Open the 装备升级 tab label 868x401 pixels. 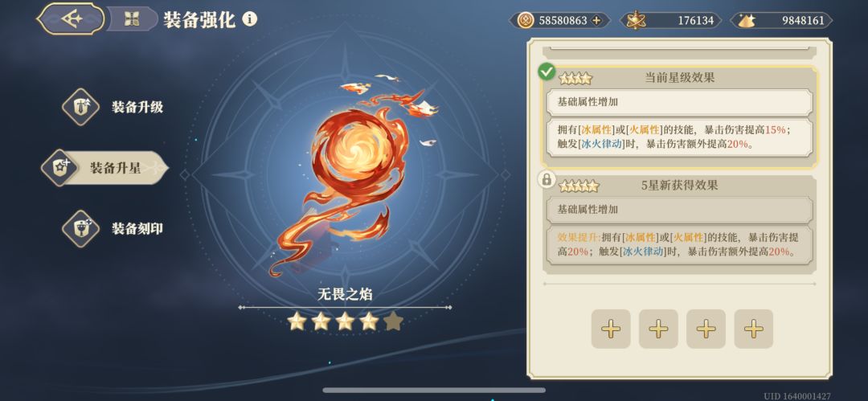[137, 108]
